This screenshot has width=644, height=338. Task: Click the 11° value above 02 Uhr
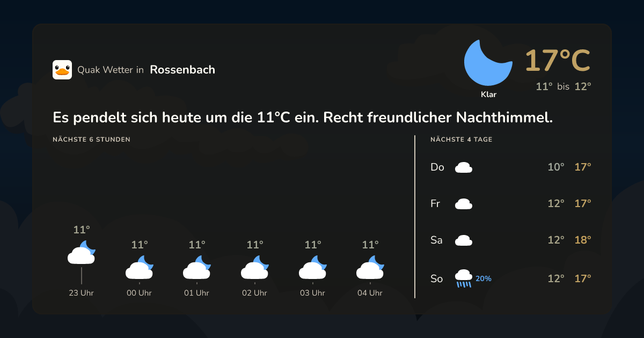pyautogui.click(x=255, y=245)
